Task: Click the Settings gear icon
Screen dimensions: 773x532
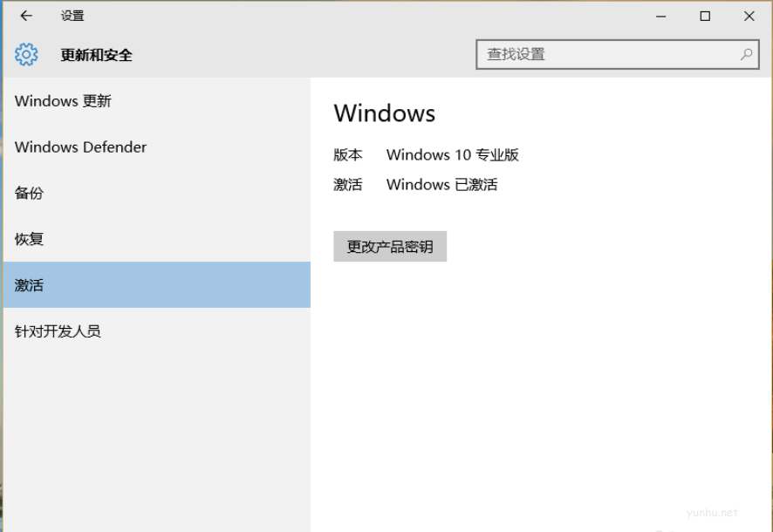Action: 26,54
